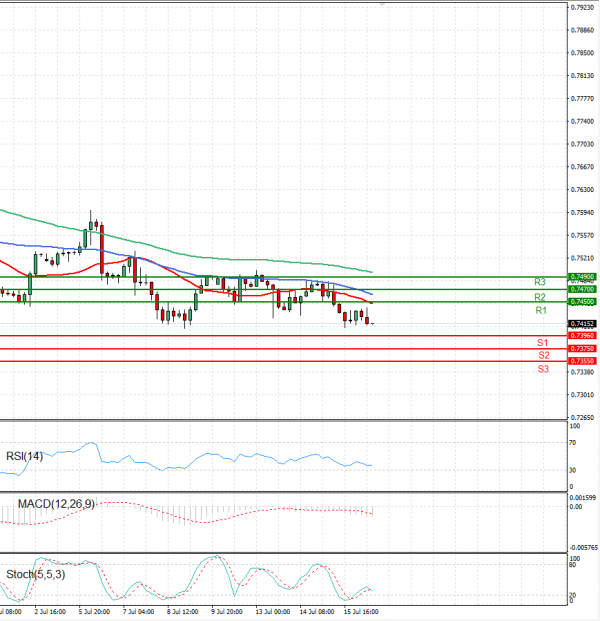Click the MACD scale value -0.005765
The width and height of the screenshot is (600, 621).
point(584,548)
